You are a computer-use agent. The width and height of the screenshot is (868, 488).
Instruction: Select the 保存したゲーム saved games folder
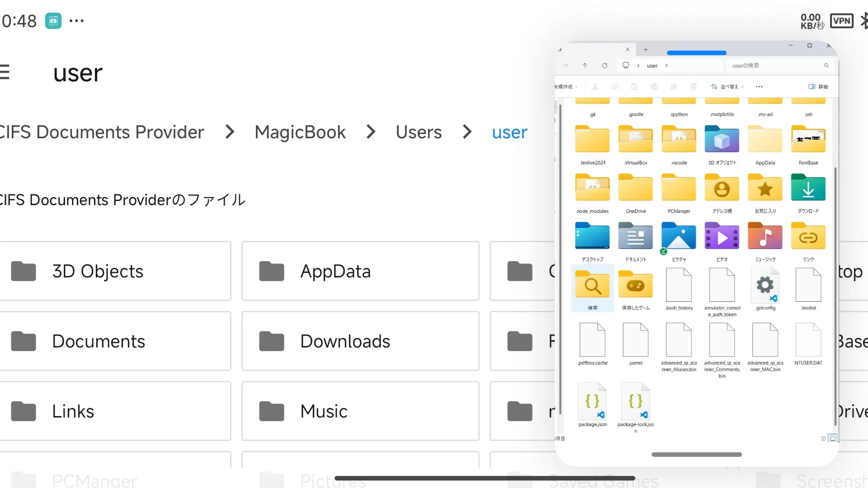(x=636, y=289)
